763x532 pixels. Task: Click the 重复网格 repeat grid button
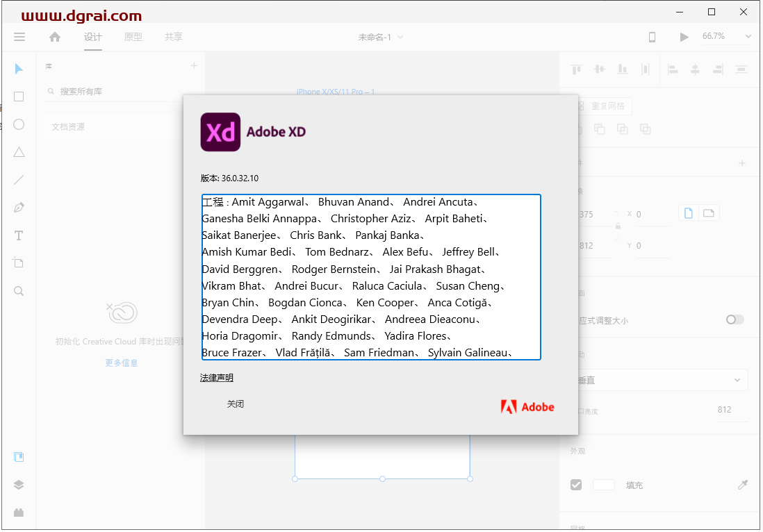pos(605,106)
